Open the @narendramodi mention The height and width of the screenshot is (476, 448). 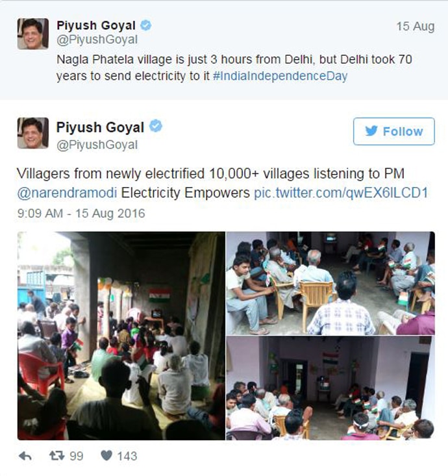(67, 193)
